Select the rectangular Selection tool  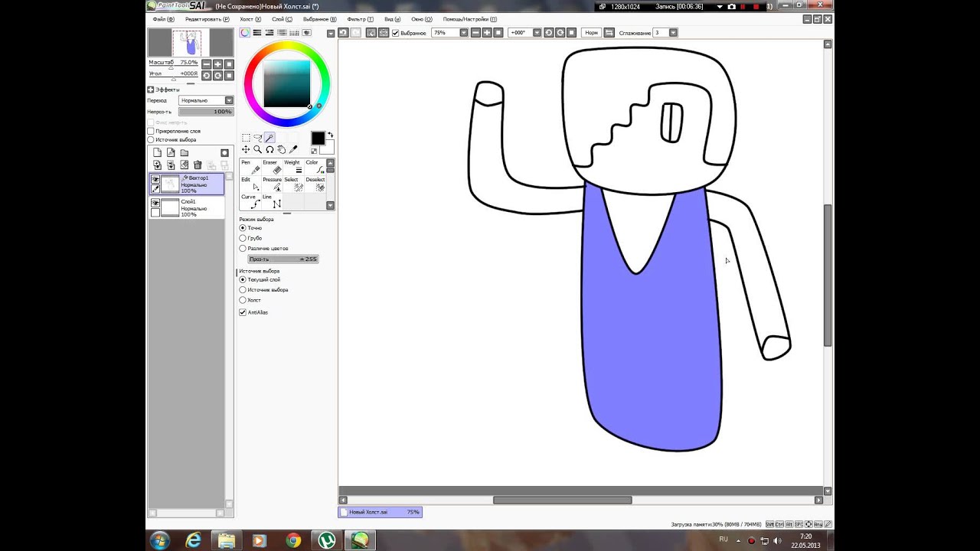[x=246, y=138]
